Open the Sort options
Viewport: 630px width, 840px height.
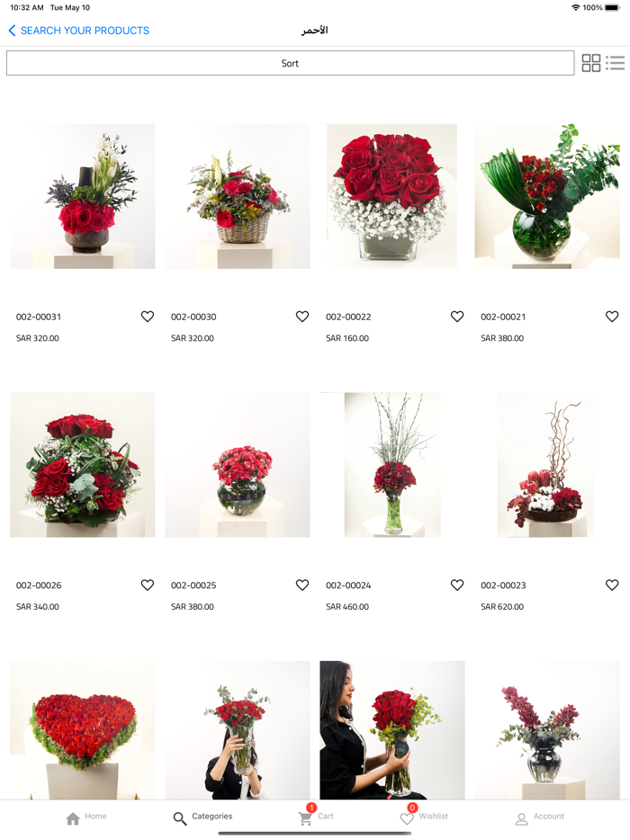pos(290,63)
